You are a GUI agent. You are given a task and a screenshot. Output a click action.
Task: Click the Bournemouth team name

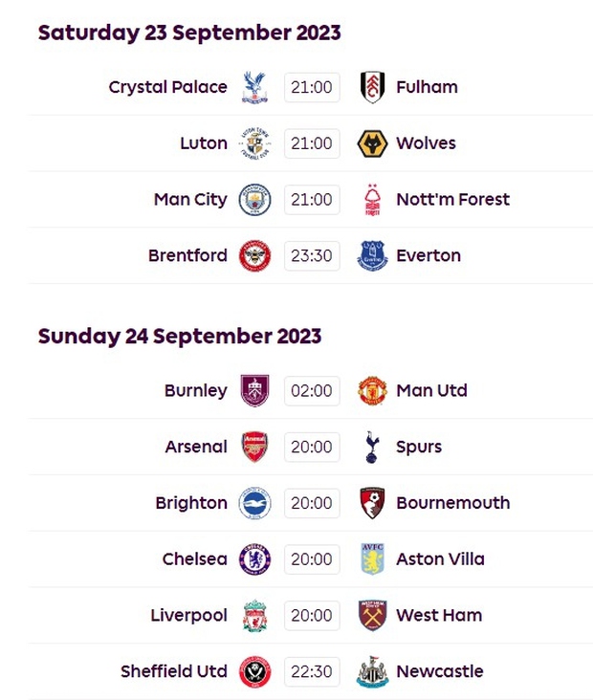click(x=452, y=503)
